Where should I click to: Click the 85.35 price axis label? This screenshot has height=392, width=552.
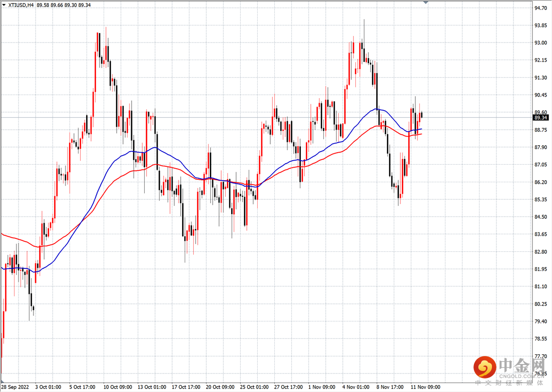point(540,200)
